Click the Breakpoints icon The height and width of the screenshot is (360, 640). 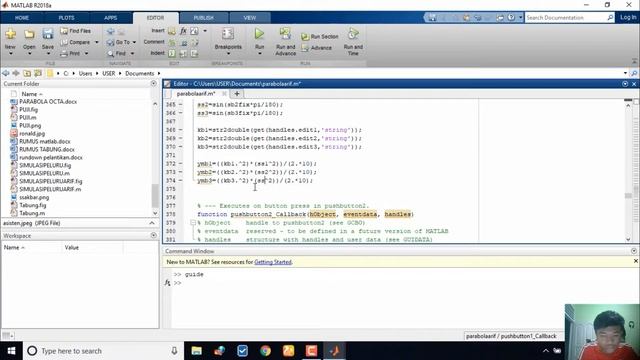[228, 34]
